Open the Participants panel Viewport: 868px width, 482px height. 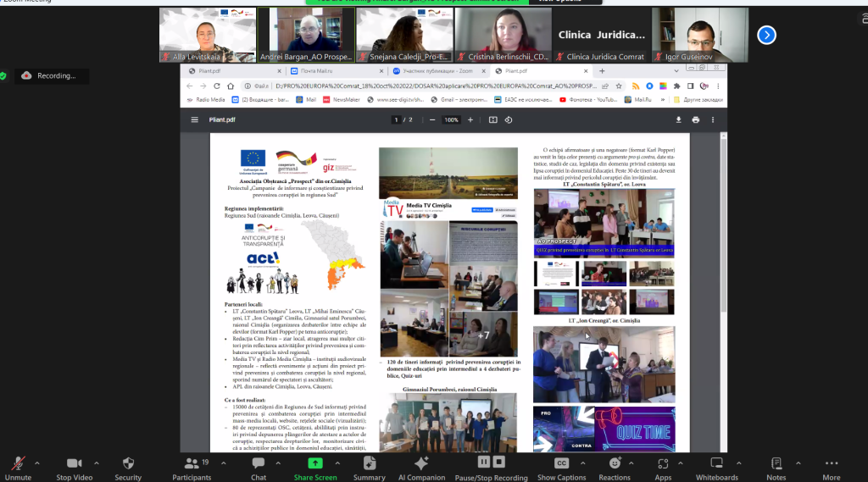click(x=192, y=468)
